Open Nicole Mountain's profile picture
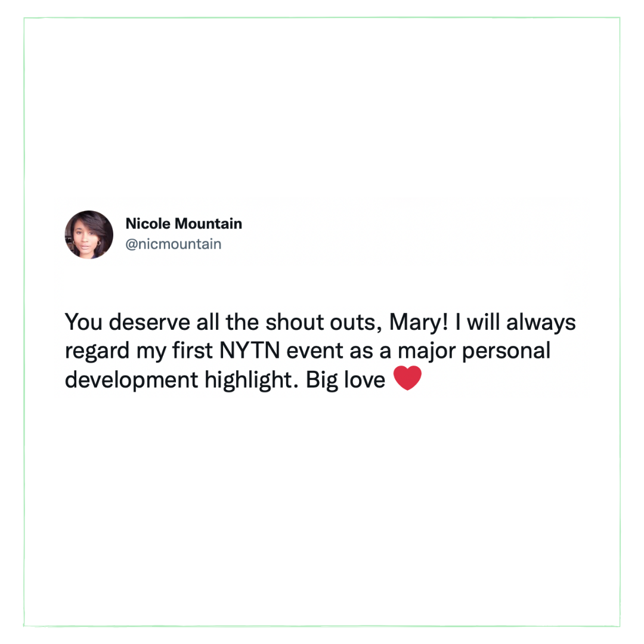Image resolution: width=644 pixels, height=644 pixels. (89, 234)
